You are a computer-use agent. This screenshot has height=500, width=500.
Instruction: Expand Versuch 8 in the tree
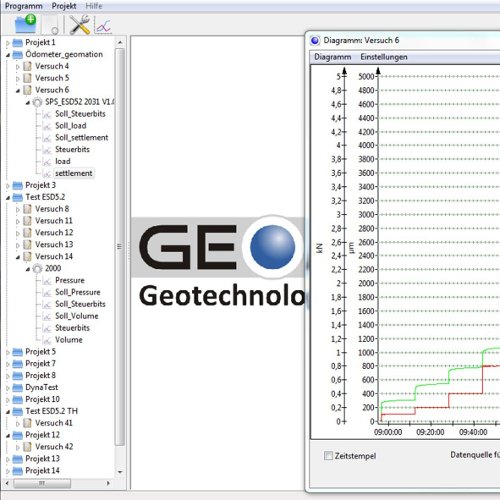pyautogui.click(x=18, y=210)
